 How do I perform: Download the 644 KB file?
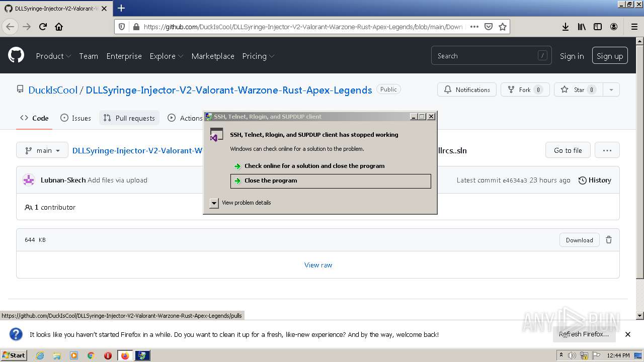(x=580, y=240)
